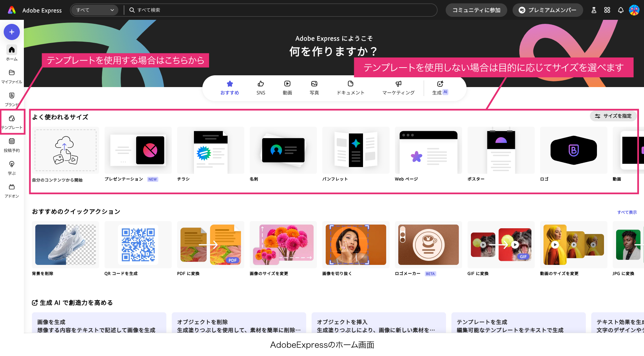Click the コミュニティに参加 button
The image size is (644, 356).
click(x=476, y=10)
